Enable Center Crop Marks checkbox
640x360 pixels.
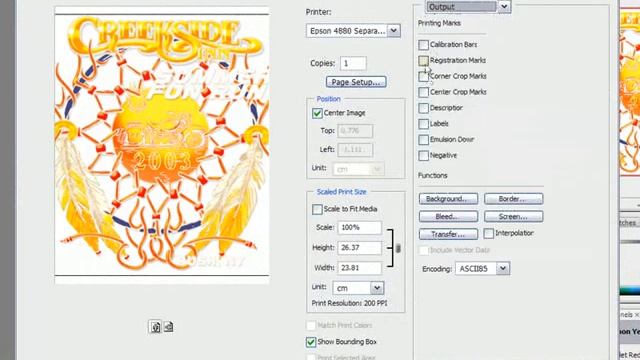point(424,92)
